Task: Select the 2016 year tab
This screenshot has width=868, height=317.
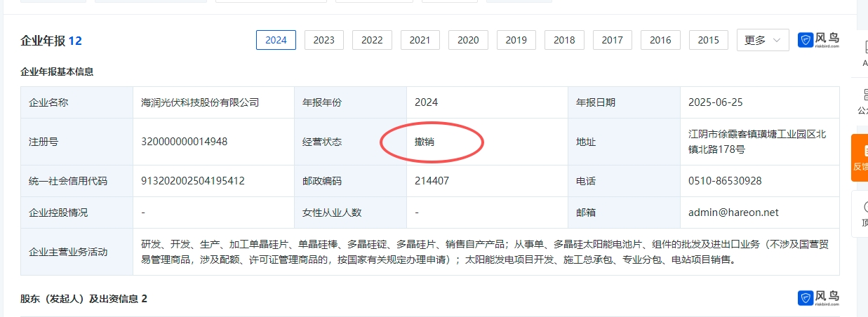Action: coord(660,40)
